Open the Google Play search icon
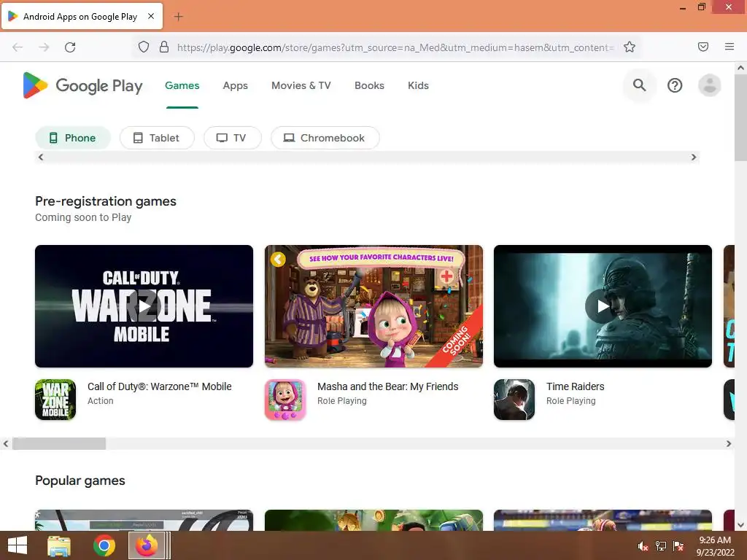 639,85
